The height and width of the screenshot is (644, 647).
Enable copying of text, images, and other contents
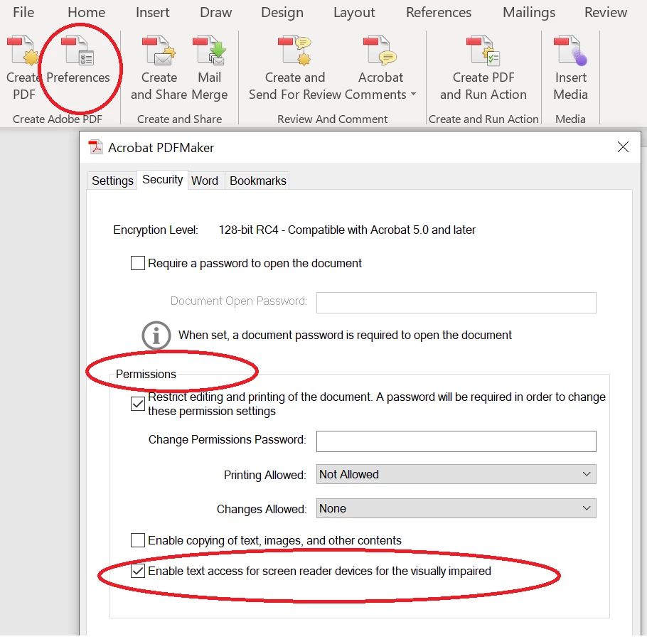138,540
